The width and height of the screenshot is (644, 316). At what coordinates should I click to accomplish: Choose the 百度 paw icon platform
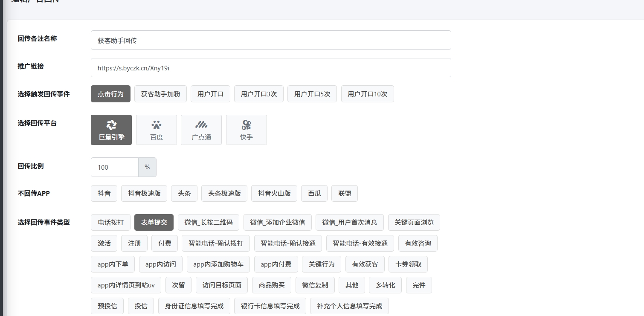pyautogui.click(x=157, y=130)
